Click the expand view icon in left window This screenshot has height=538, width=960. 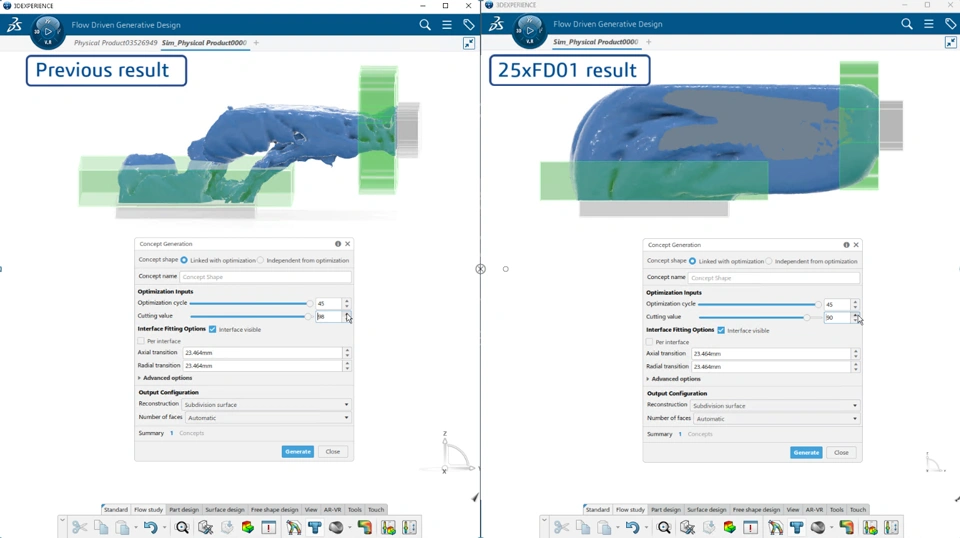pyautogui.click(x=468, y=43)
